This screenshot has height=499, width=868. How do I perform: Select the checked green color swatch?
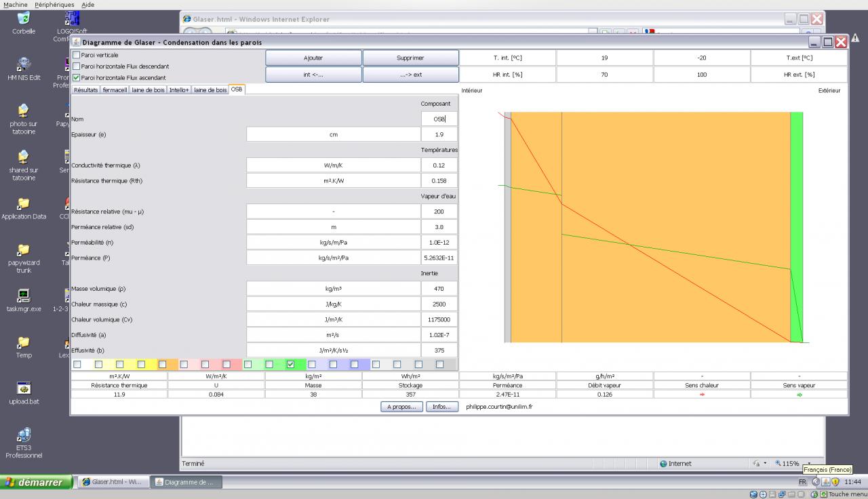click(x=291, y=365)
